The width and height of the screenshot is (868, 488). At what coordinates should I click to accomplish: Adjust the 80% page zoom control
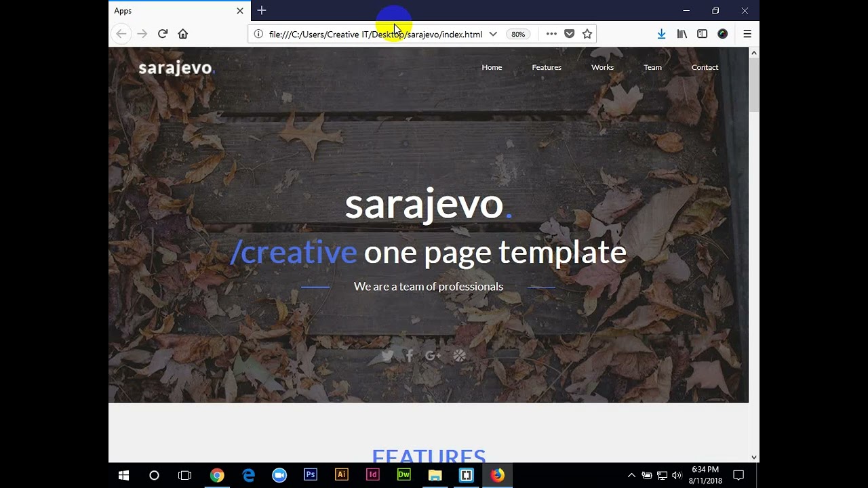click(517, 33)
